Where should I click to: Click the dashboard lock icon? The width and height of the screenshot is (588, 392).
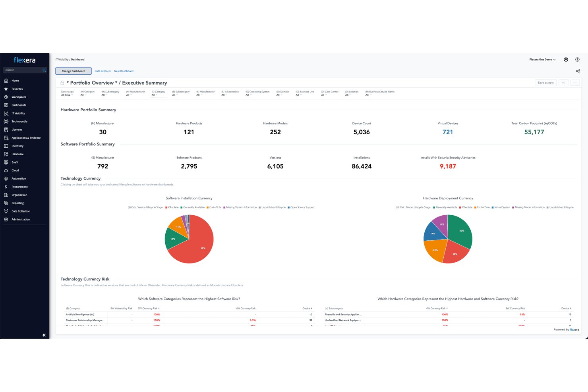(62, 83)
